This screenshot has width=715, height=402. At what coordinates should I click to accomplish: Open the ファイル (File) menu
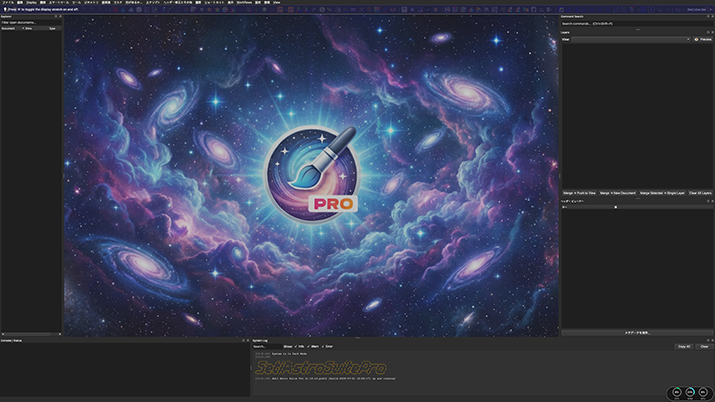(x=8, y=2)
